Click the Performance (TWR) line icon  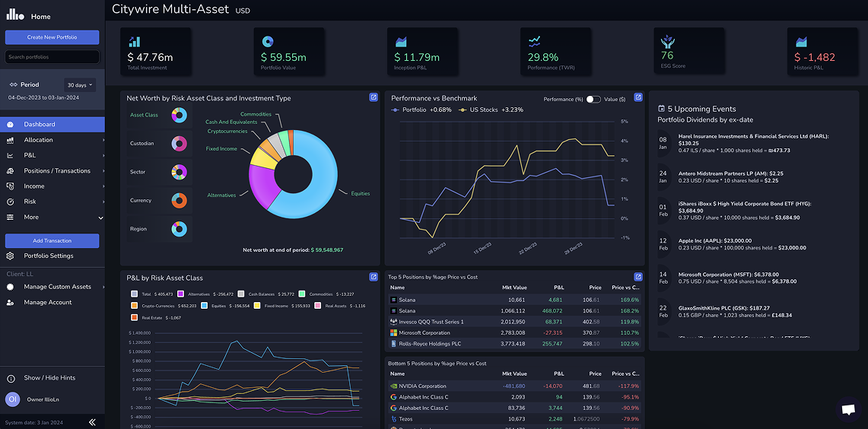[534, 42]
